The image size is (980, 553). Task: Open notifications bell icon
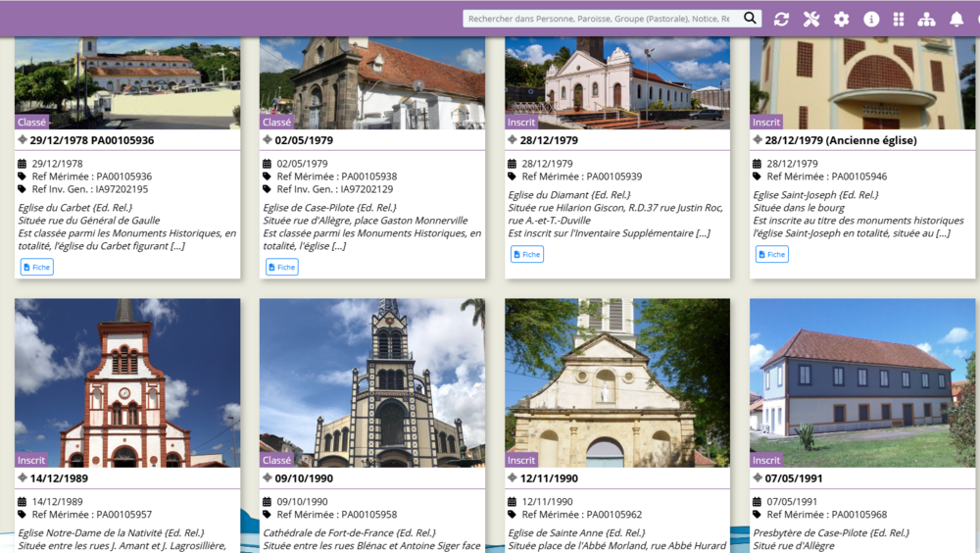[x=956, y=19]
